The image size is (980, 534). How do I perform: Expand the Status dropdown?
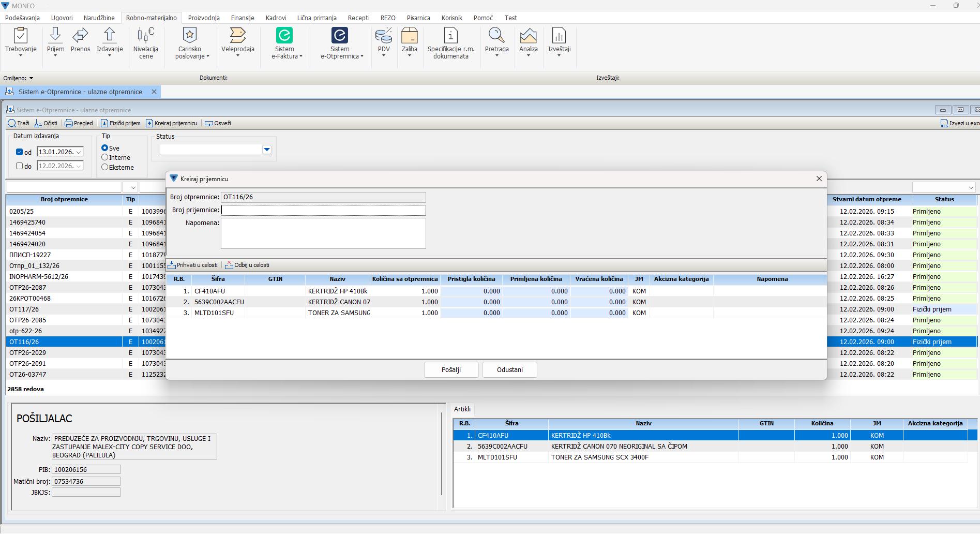267,150
